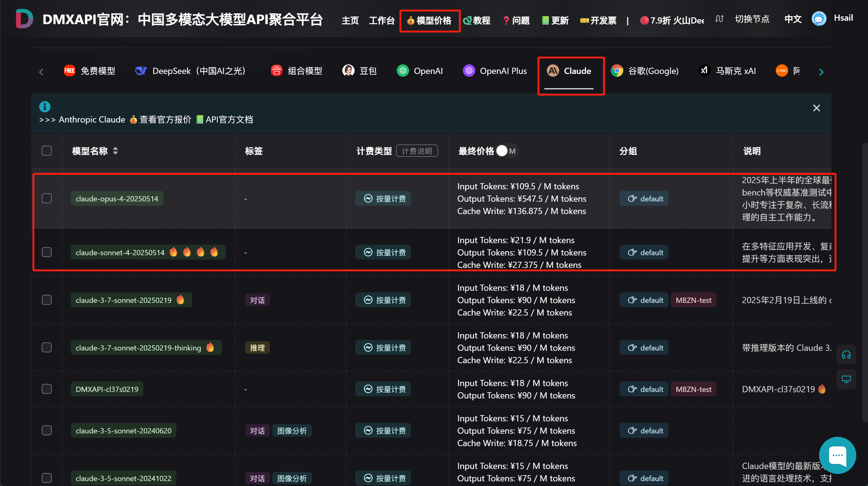
Task: Check the claude-3-5-sonnet-20241022 checkbox
Action: 47,478
